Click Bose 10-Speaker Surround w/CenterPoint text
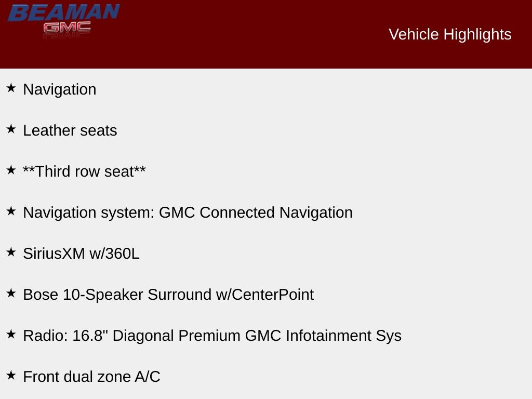This screenshot has width=532, height=399. (x=168, y=295)
